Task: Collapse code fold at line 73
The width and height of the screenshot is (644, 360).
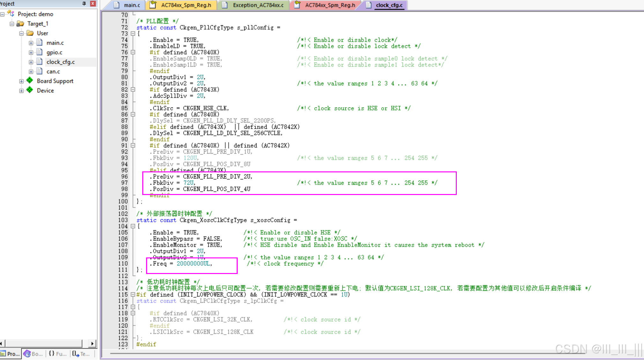Action: pyautogui.click(x=133, y=33)
